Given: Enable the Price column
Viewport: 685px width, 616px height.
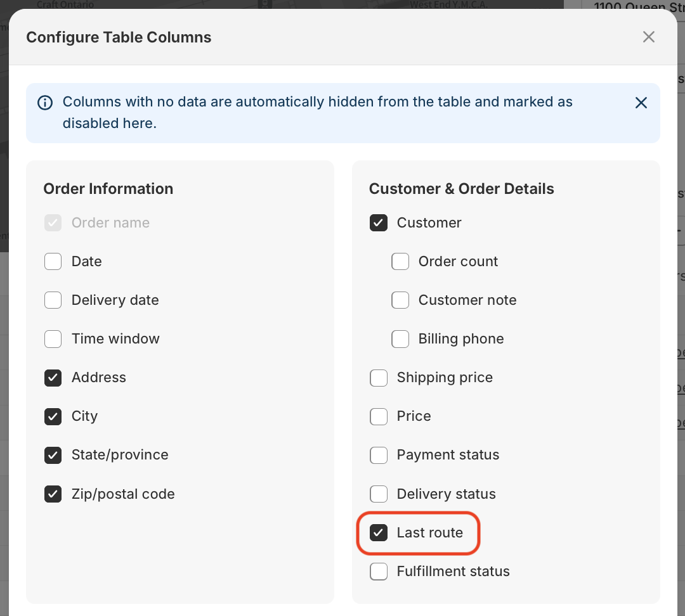Looking at the screenshot, I should 378,416.
